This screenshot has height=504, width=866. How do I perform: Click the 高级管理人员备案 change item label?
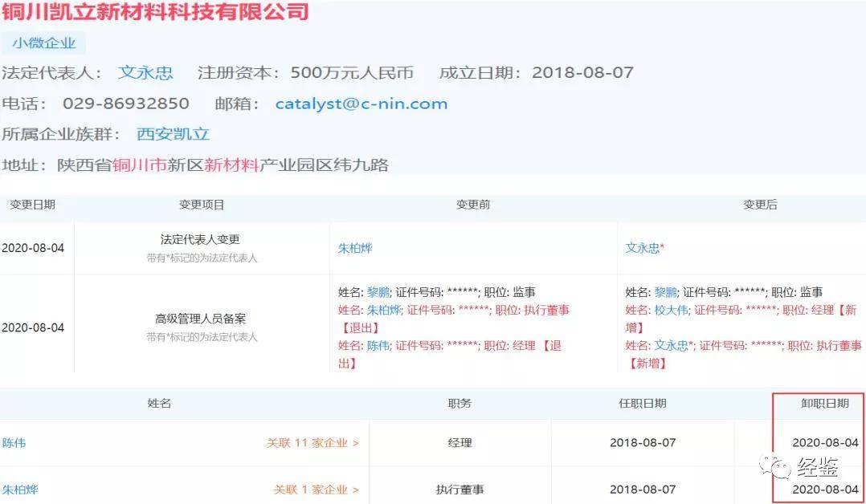click(201, 319)
